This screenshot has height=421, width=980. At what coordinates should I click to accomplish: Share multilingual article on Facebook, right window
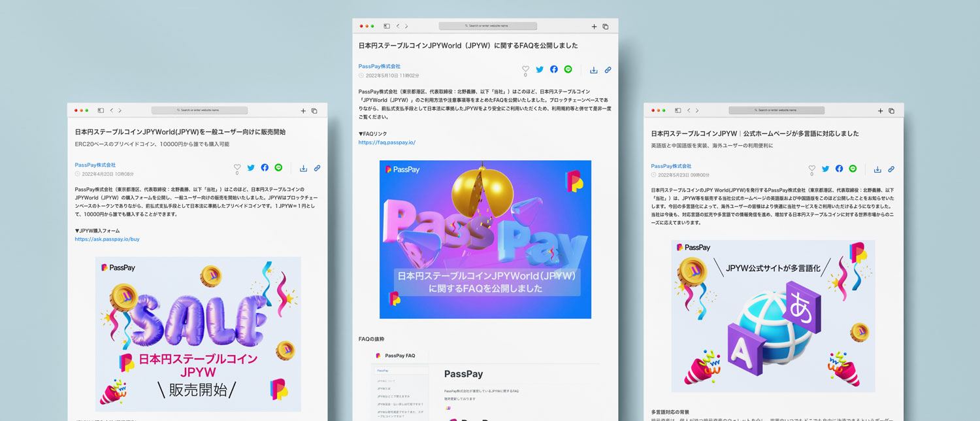[x=840, y=169]
